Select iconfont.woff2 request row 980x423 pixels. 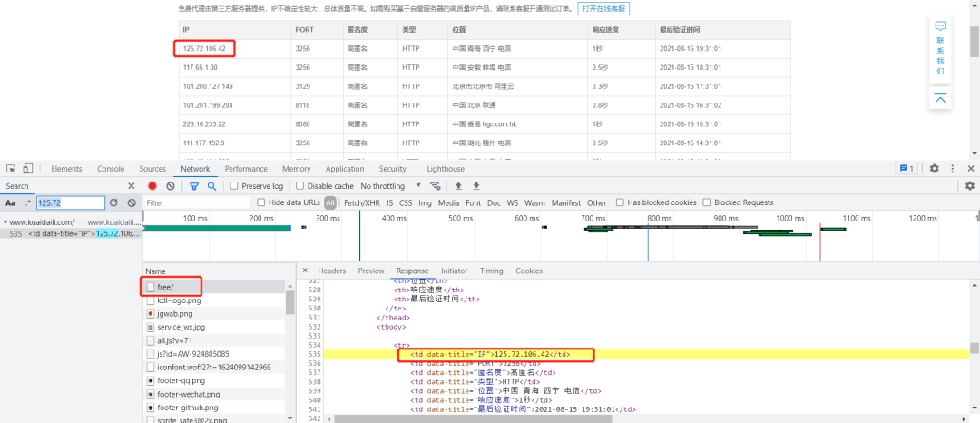click(213, 368)
